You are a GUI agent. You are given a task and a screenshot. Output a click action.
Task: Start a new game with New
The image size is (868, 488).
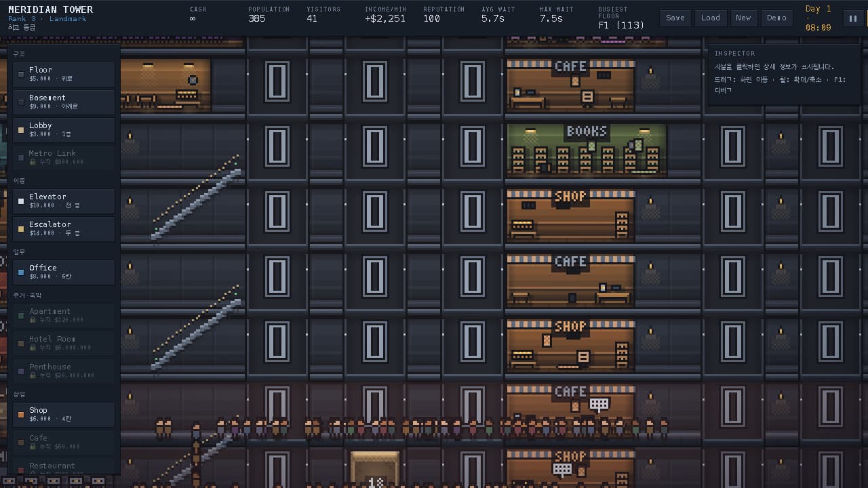pos(743,18)
